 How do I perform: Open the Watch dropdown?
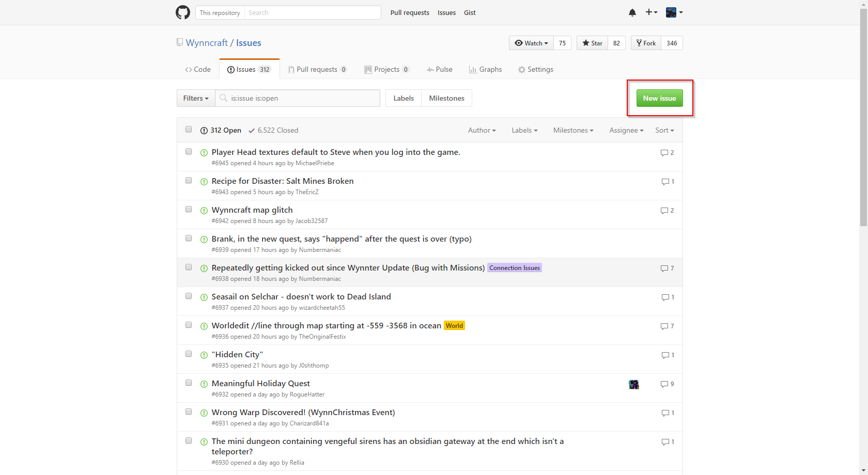coord(531,43)
